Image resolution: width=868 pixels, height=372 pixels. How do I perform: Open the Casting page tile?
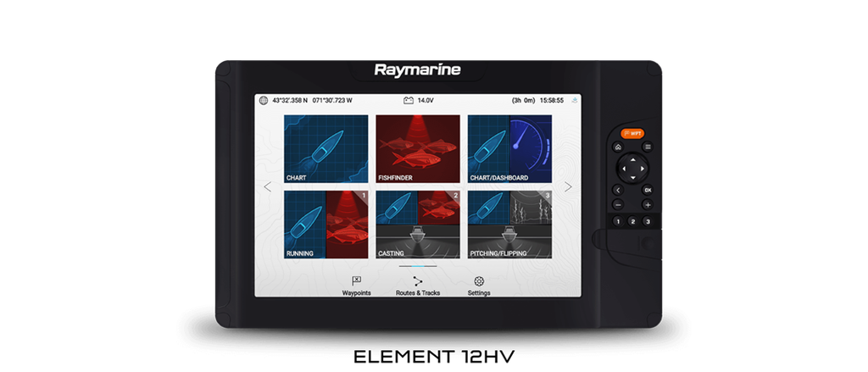click(x=418, y=224)
